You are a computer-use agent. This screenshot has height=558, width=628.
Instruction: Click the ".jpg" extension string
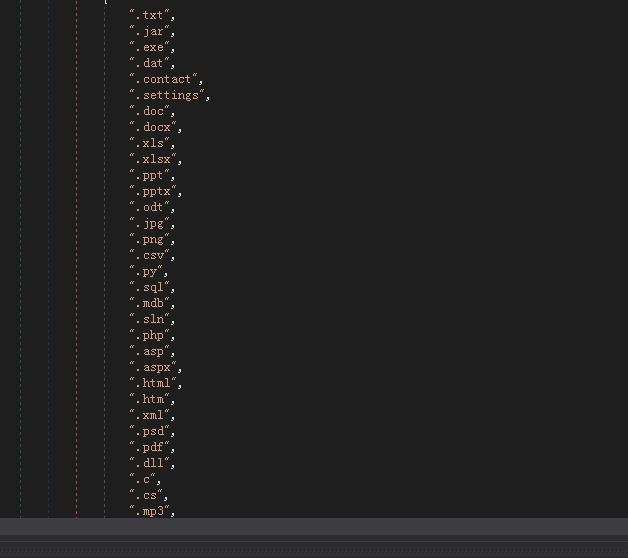click(x=149, y=224)
